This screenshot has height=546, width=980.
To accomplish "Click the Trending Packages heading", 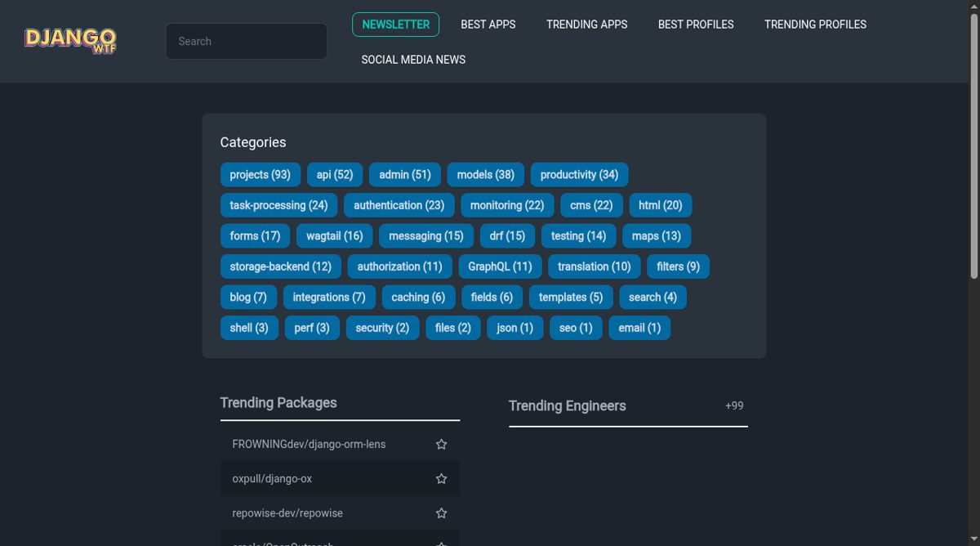I will 278,403.
